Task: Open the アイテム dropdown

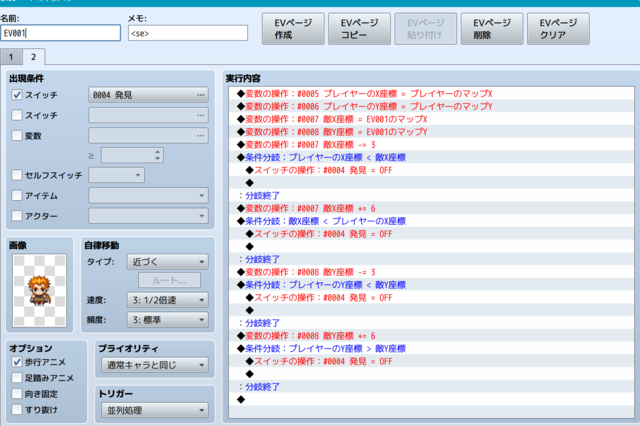Action: [x=149, y=195]
